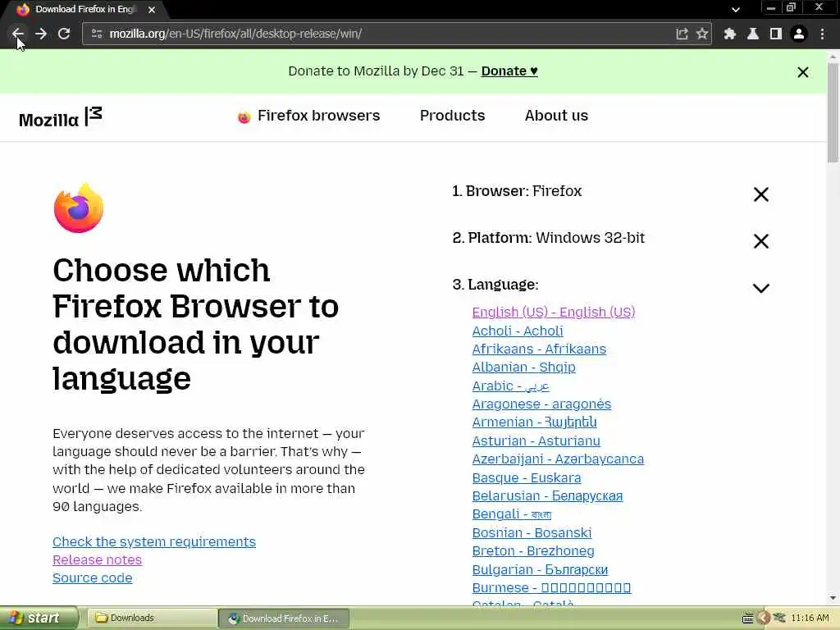Click the large Firefox logo image
Image resolution: width=840 pixels, height=630 pixels.
[x=79, y=208]
